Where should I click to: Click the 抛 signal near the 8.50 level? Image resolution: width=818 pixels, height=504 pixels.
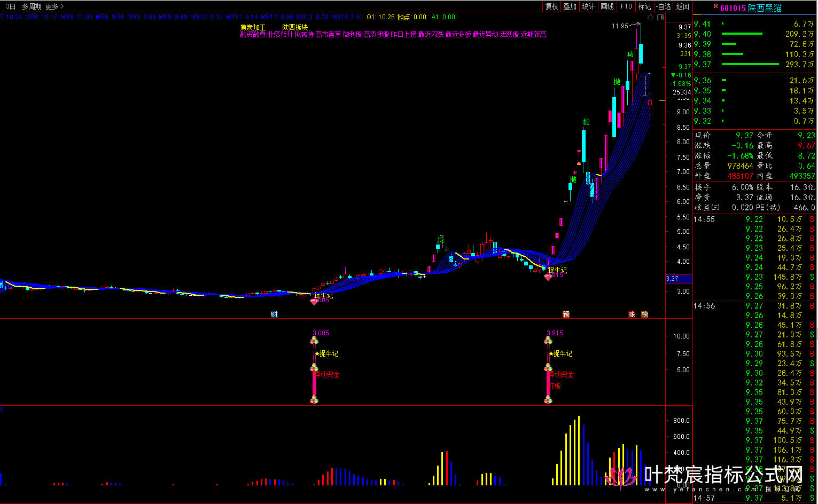[587, 122]
